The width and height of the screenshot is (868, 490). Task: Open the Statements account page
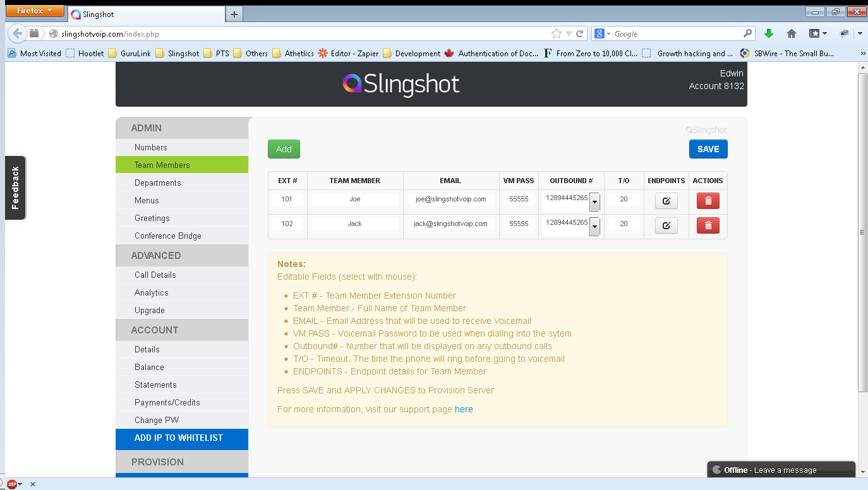pos(182,385)
